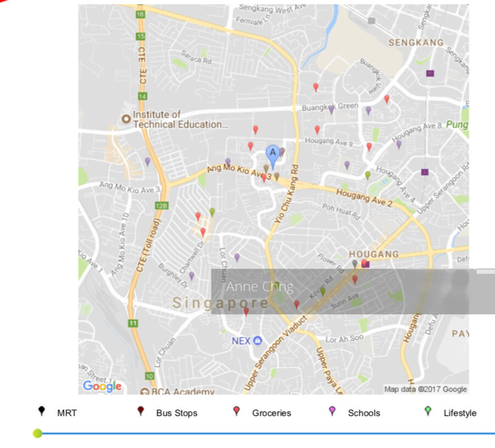
Task: Click the Lifestyle legend label
Action: [x=460, y=413]
